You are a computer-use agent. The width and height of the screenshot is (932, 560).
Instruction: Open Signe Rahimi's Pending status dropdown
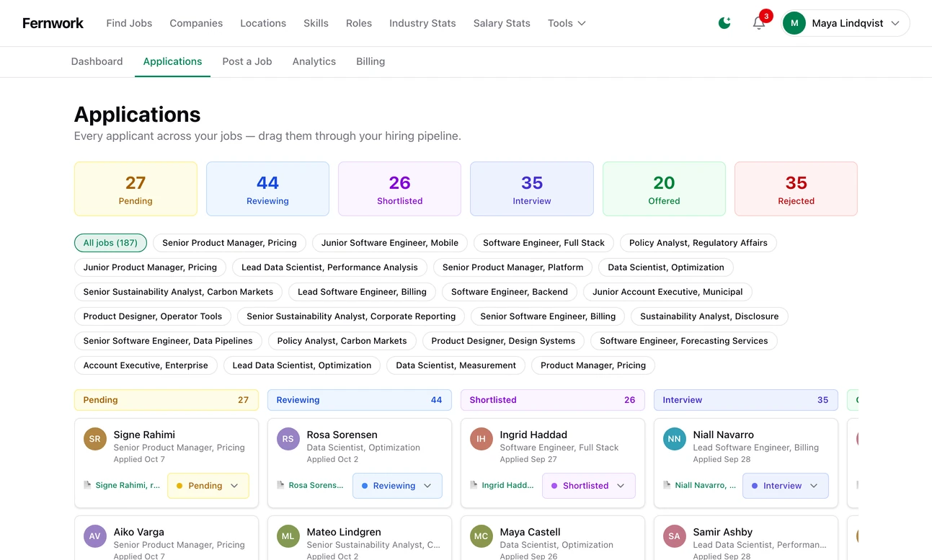click(x=208, y=486)
